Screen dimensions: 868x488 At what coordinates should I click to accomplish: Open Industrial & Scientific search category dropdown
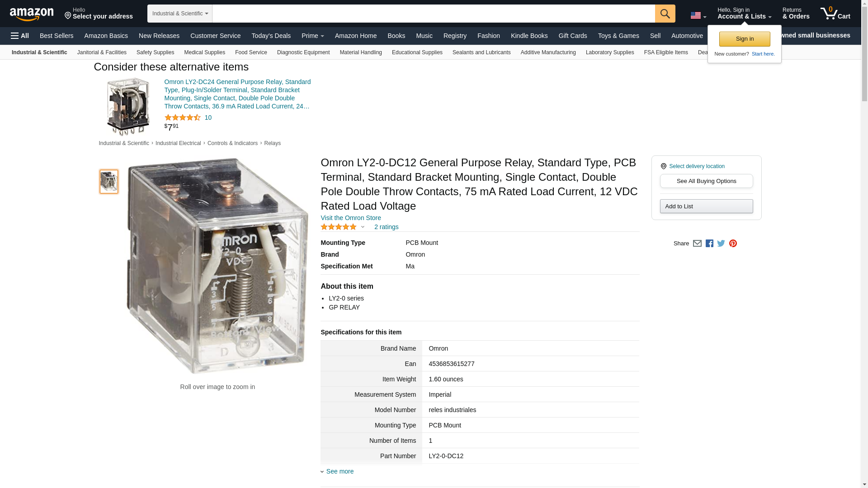coord(180,14)
